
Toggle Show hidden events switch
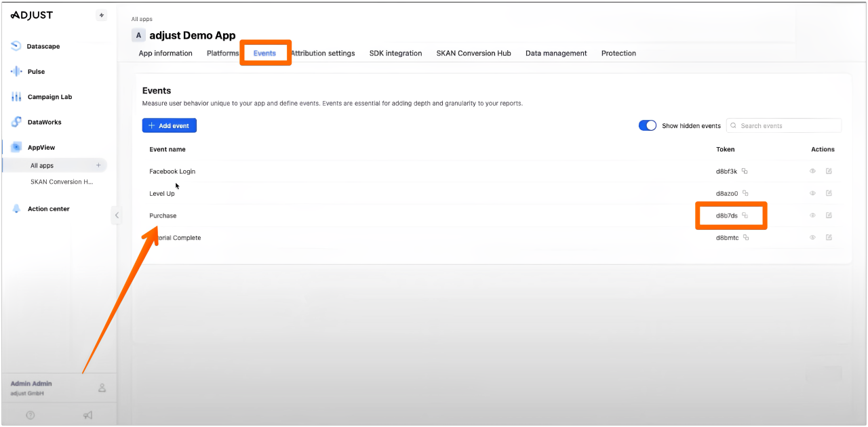coord(648,125)
